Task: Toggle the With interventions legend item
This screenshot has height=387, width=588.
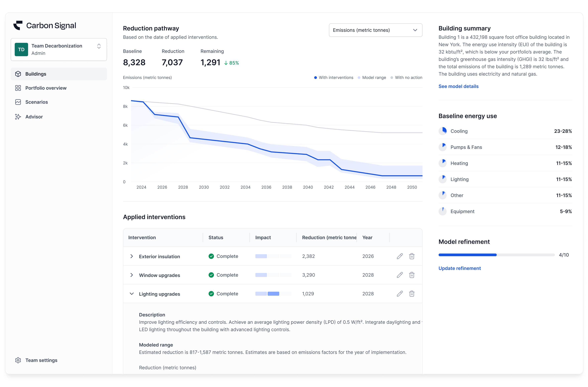Action: coord(334,78)
